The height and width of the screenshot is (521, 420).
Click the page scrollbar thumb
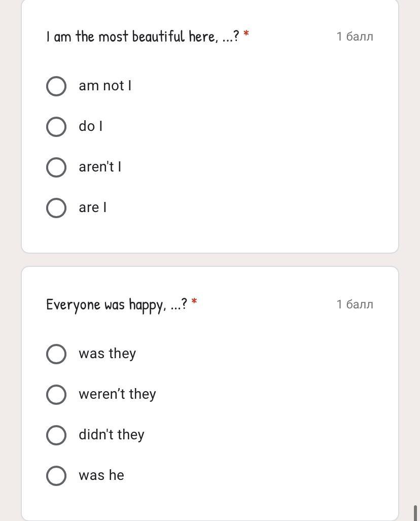click(416, 512)
